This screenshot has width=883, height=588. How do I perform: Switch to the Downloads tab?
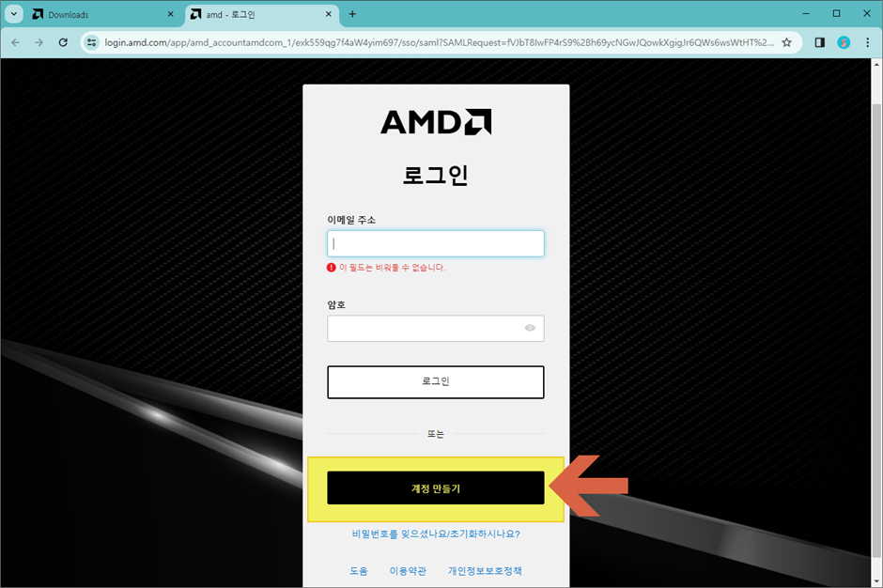point(104,15)
